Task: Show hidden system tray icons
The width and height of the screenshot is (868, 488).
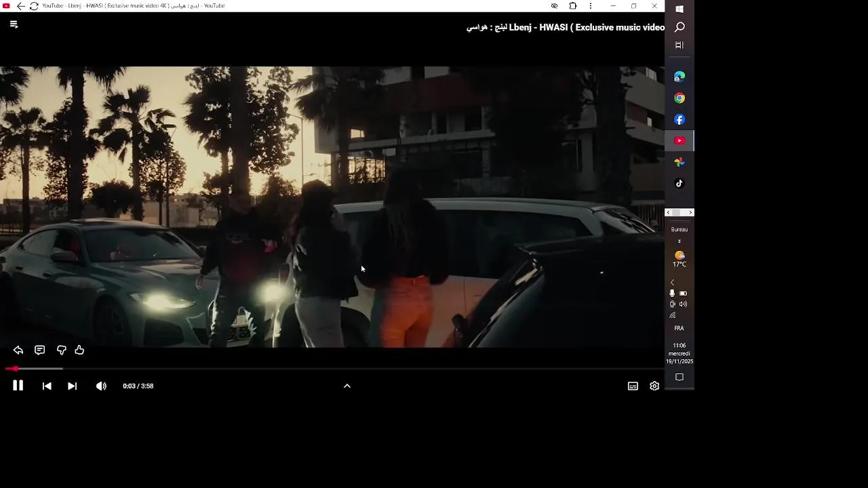Action: coord(673,283)
